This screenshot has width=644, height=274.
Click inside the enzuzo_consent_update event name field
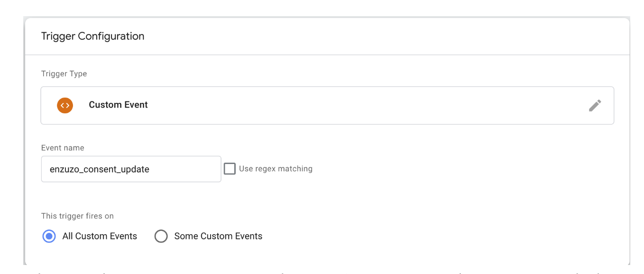click(x=131, y=168)
